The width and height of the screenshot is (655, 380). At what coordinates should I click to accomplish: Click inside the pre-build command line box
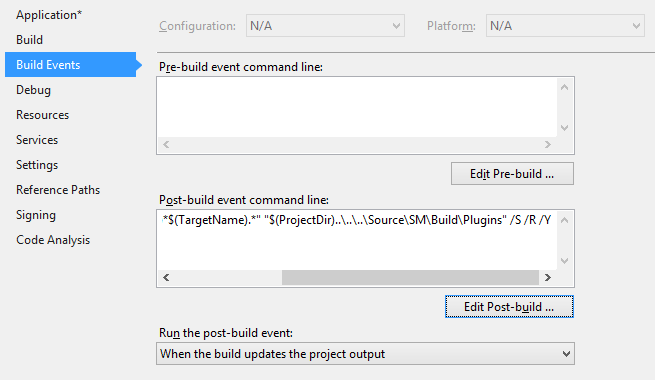357,107
